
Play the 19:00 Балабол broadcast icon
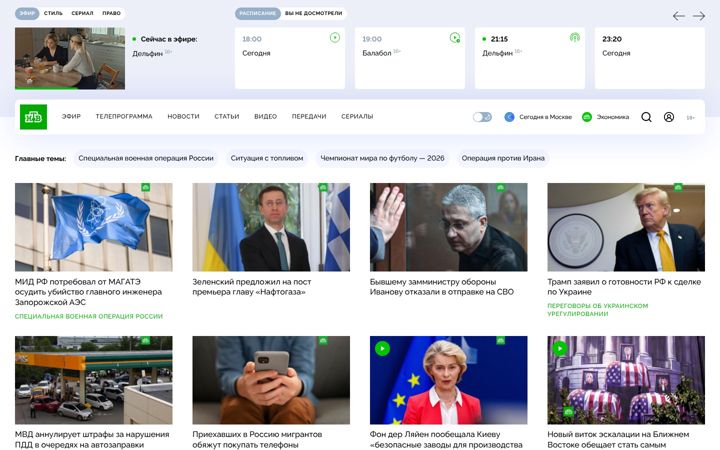click(455, 38)
